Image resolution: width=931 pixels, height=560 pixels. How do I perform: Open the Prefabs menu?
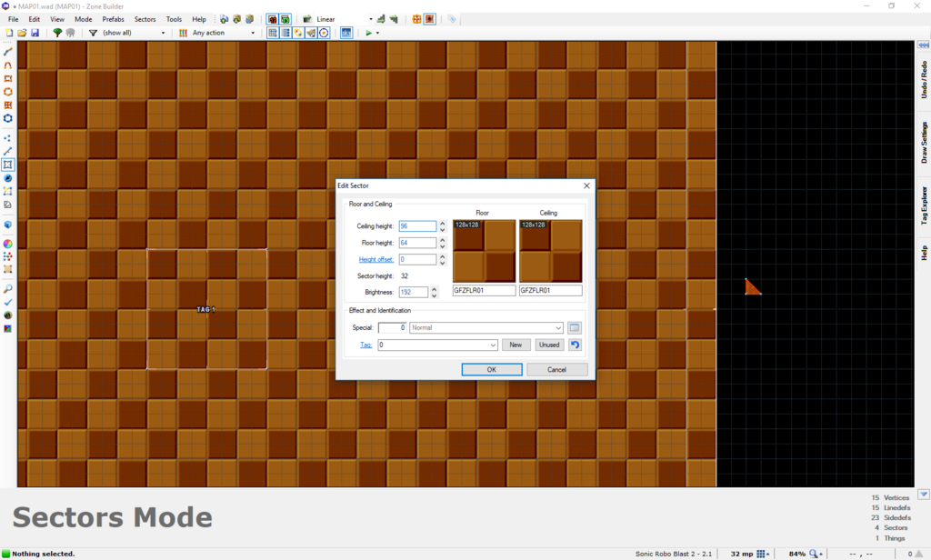[x=114, y=19]
